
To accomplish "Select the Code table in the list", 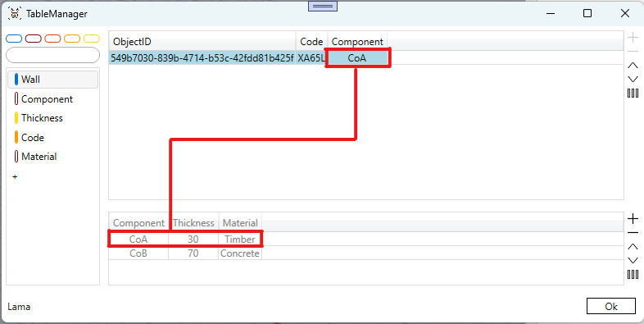I will click(x=53, y=137).
